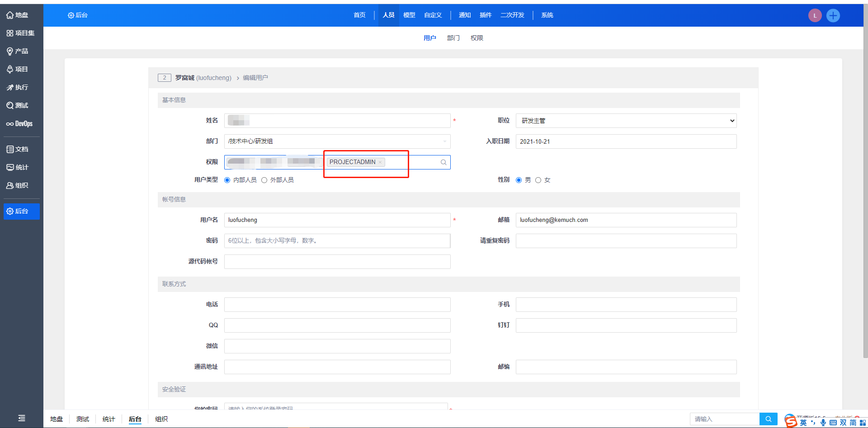Collapse the sidebar with bottom menu icon

[21, 418]
